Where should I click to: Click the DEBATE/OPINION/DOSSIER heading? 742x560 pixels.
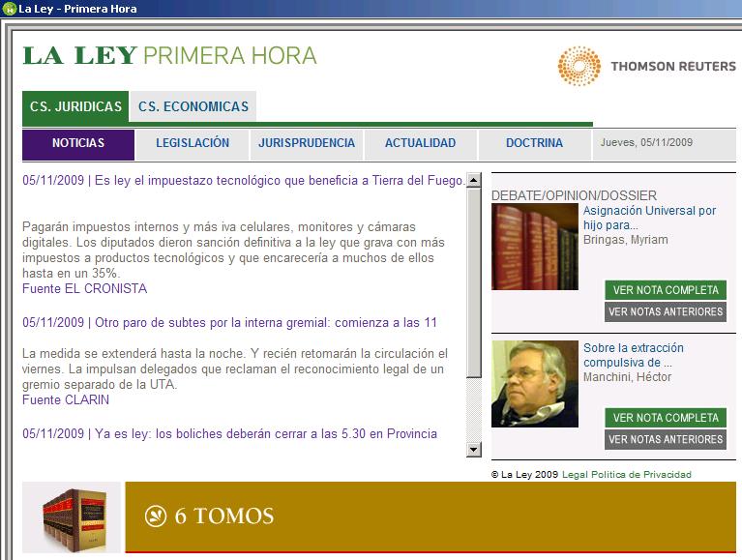574,195
